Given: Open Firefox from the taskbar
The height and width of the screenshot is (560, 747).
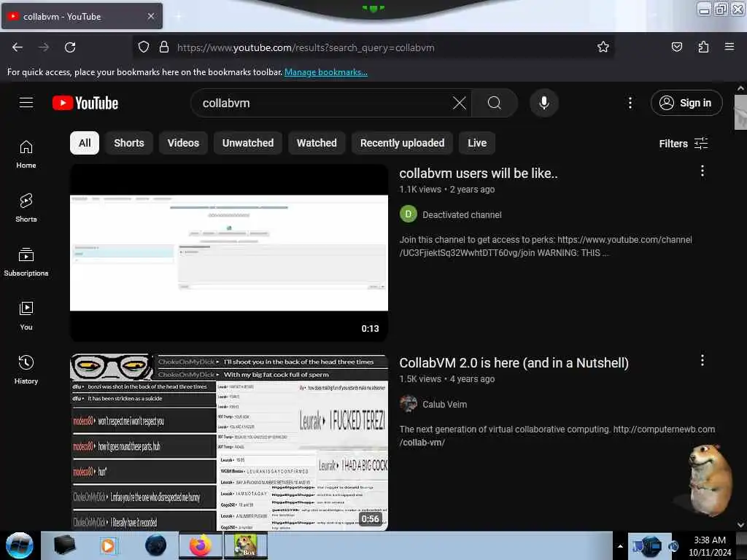Looking at the screenshot, I should (x=201, y=545).
